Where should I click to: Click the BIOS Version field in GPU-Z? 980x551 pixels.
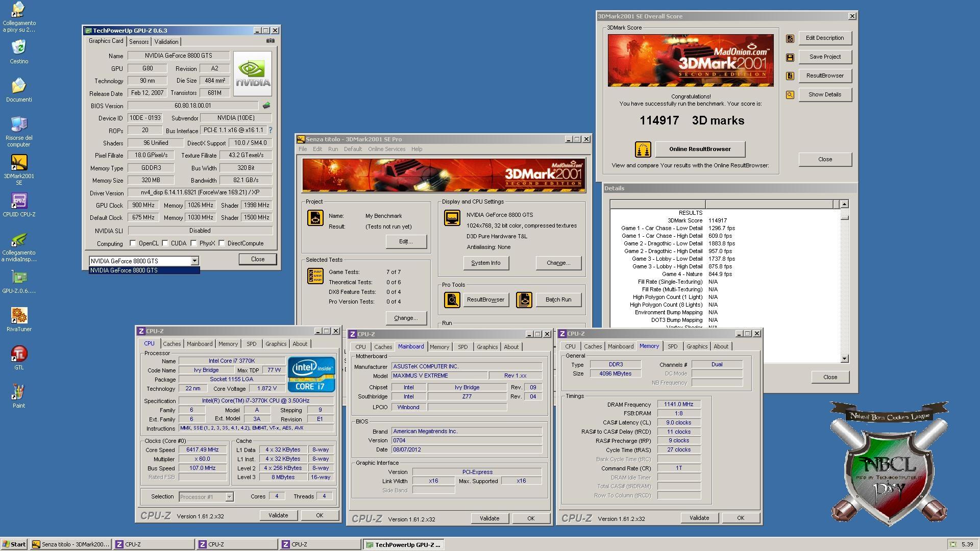click(x=193, y=106)
